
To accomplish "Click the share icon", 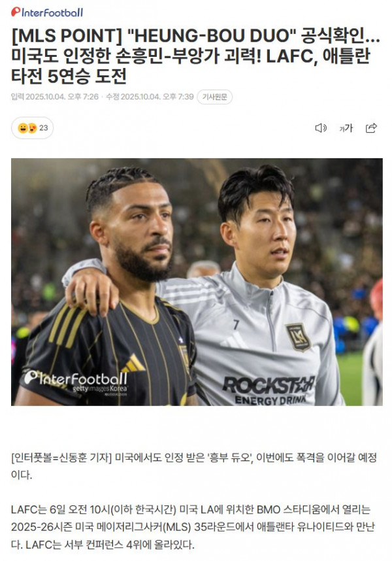I will 371,128.
